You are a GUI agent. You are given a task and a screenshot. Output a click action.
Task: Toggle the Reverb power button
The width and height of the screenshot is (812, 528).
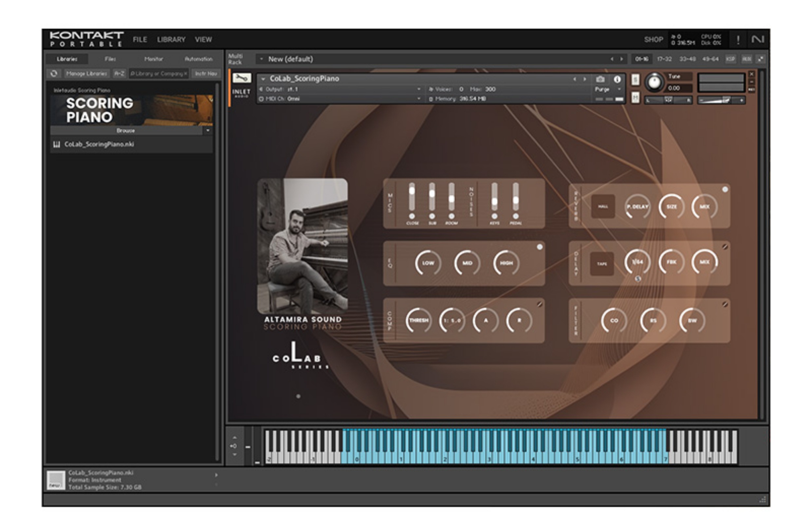(x=725, y=189)
